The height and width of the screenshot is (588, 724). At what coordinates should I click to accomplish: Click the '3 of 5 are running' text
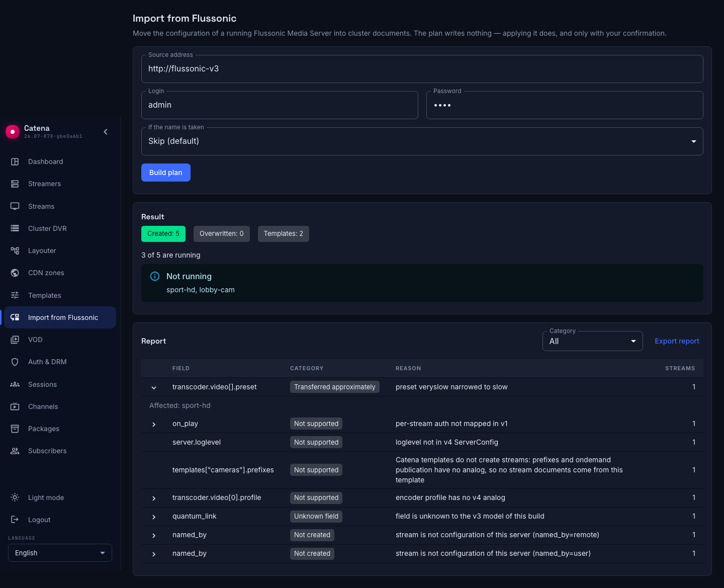[171, 255]
